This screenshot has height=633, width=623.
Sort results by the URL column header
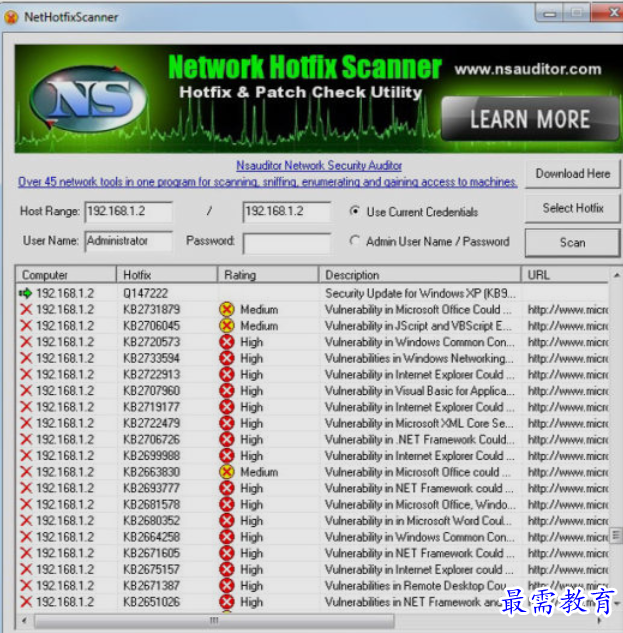565,275
